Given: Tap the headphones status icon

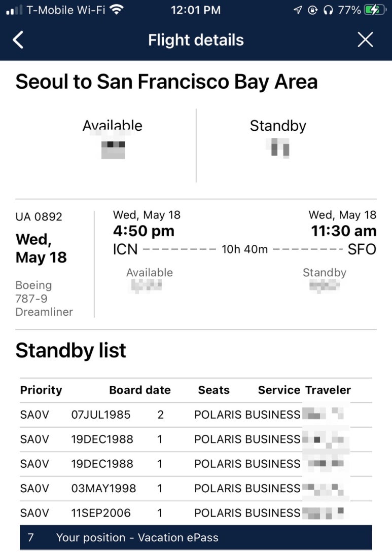Looking at the screenshot, I should coord(328,10).
